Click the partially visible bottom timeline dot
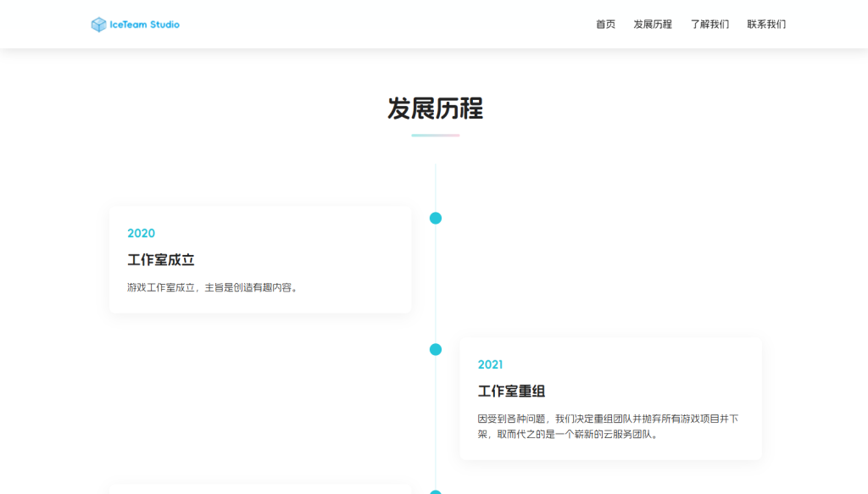The height and width of the screenshot is (494, 868). tap(436, 491)
